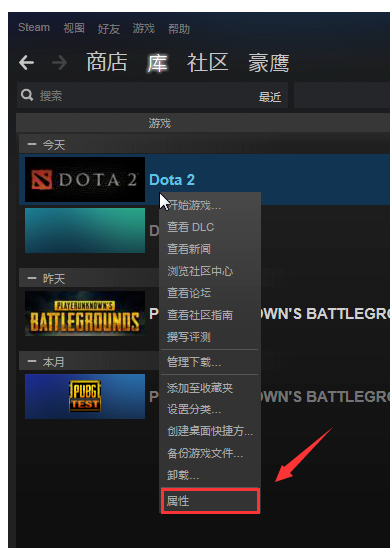Image resolution: width=390 pixels, height=553 pixels.
Task: Click the back navigation arrow
Action: 26,63
